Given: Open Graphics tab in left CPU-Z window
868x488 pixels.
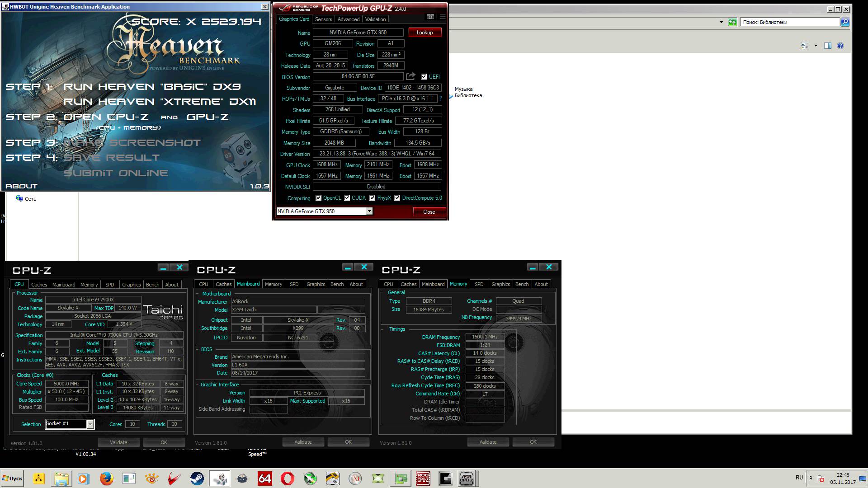Looking at the screenshot, I should [x=132, y=285].
